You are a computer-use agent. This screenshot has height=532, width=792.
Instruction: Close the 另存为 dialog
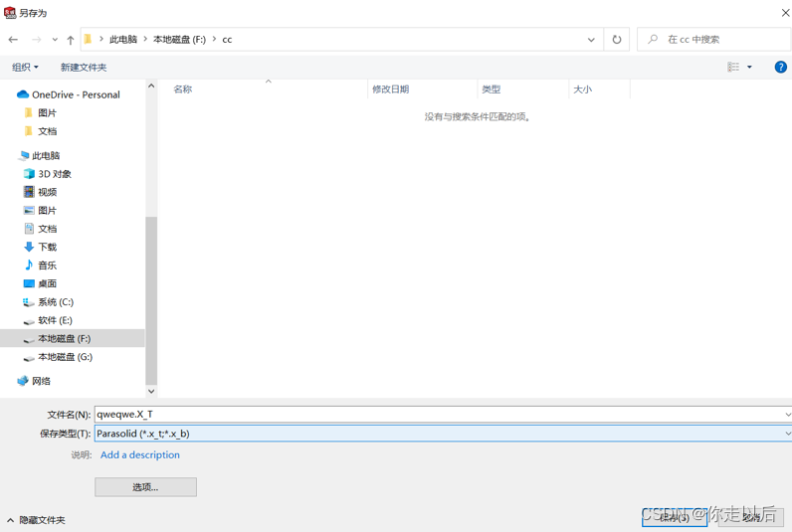pyautogui.click(x=785, y=13)
